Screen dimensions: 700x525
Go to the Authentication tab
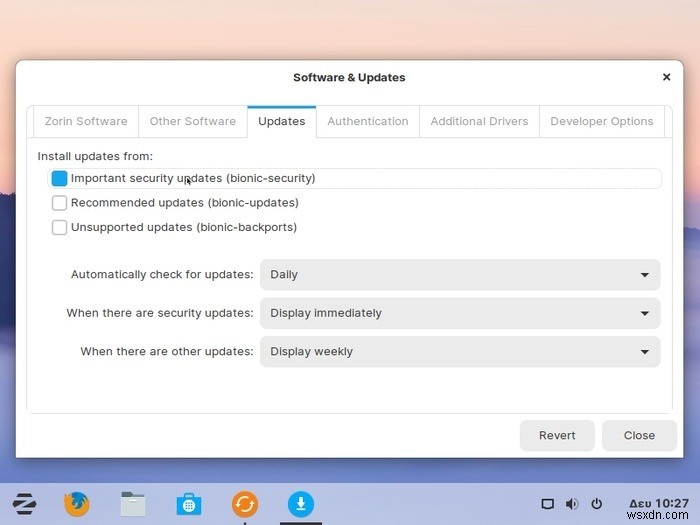[368, 121]
